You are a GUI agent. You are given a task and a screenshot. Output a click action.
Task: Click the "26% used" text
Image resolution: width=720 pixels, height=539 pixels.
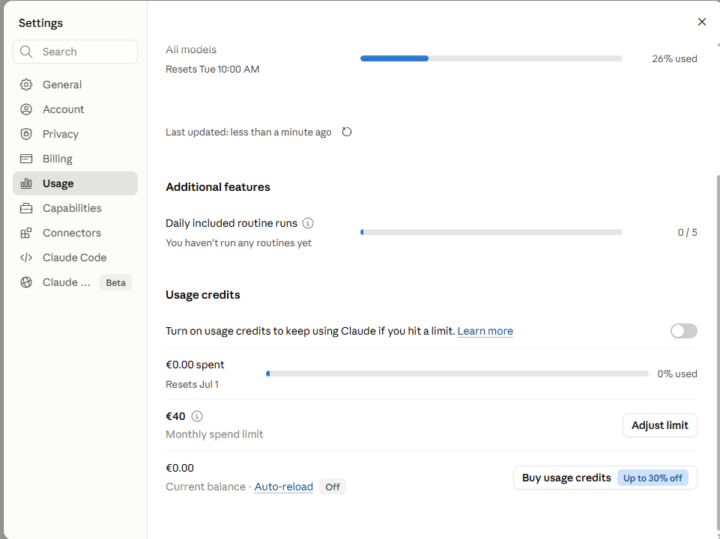click(x=675, y=59)
